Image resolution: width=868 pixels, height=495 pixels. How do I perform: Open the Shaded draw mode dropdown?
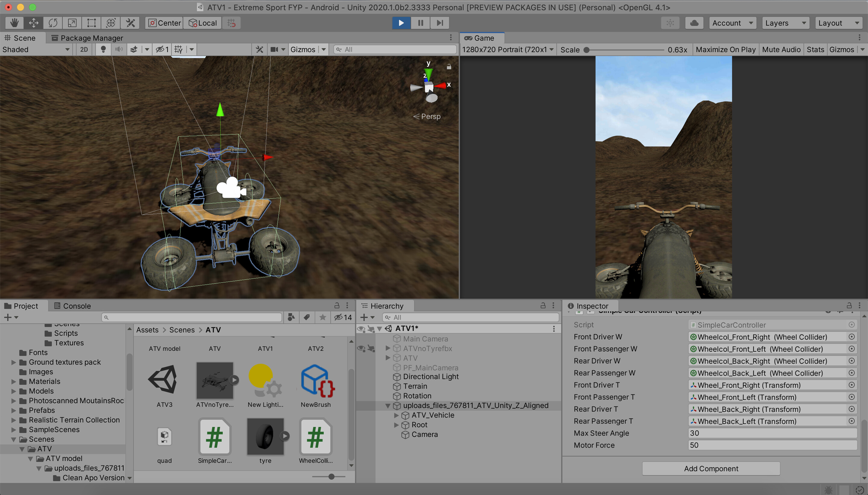coord(36,49)
